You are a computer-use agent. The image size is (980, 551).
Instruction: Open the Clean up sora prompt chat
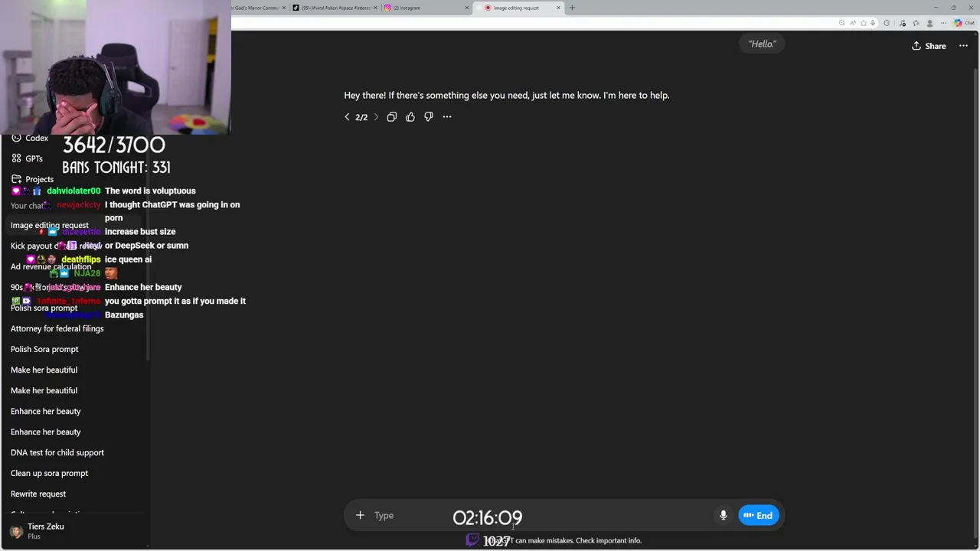pos(50,473)
